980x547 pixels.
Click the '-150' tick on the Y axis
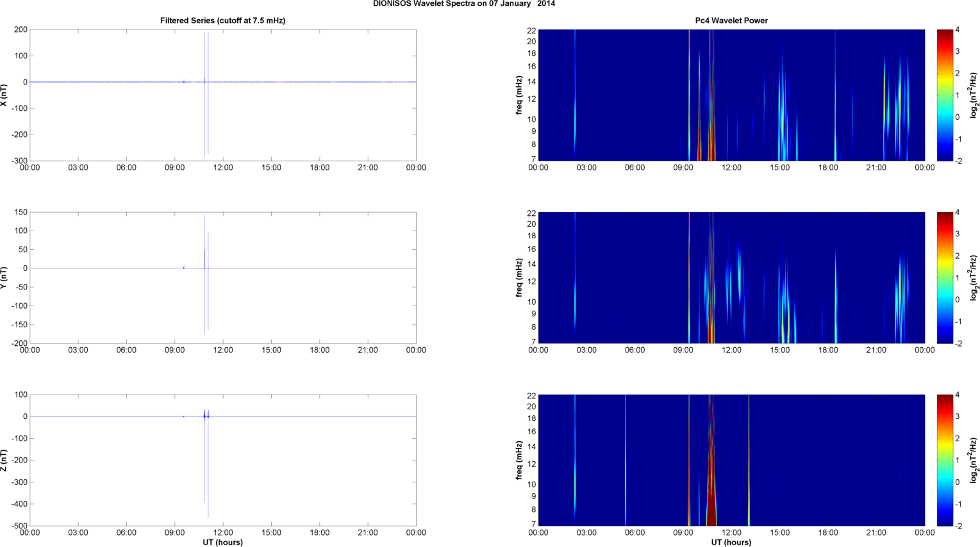point(19,325)
